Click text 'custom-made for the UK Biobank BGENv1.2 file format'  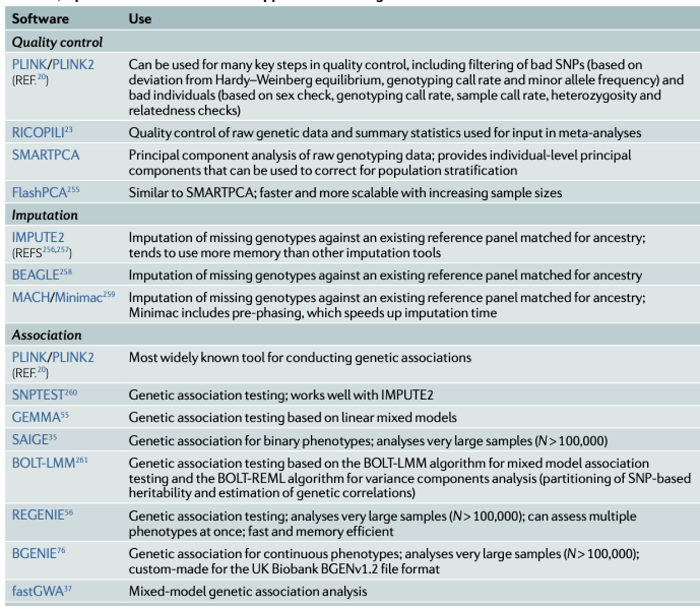point(284,568)
